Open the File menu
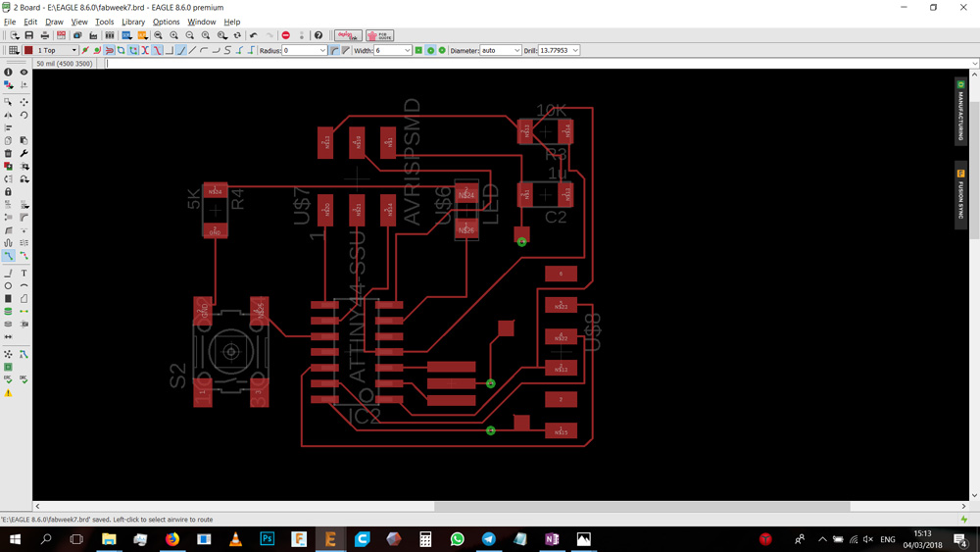This screenshot has width=980, height=552. (10, 22)
